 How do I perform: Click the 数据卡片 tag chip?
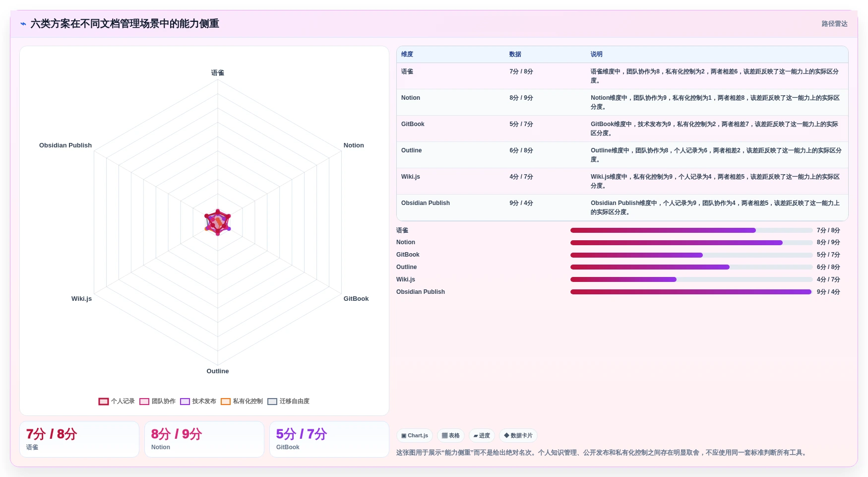click(x=518, y=436)
